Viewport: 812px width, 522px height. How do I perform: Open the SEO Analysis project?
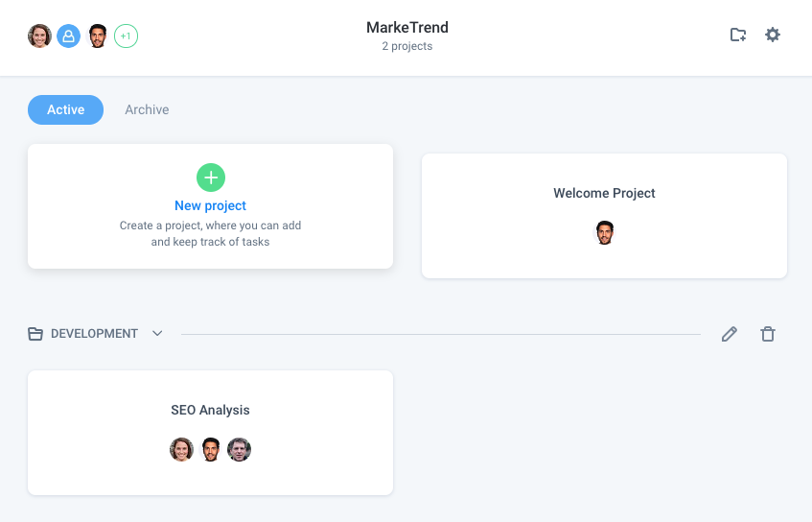(210, 433)
